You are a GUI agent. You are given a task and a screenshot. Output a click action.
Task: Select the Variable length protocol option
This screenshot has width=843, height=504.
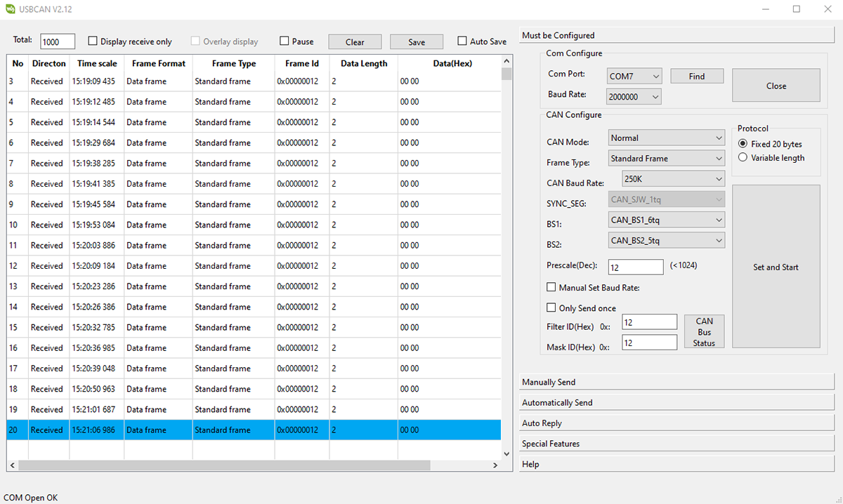pos(743,158)
